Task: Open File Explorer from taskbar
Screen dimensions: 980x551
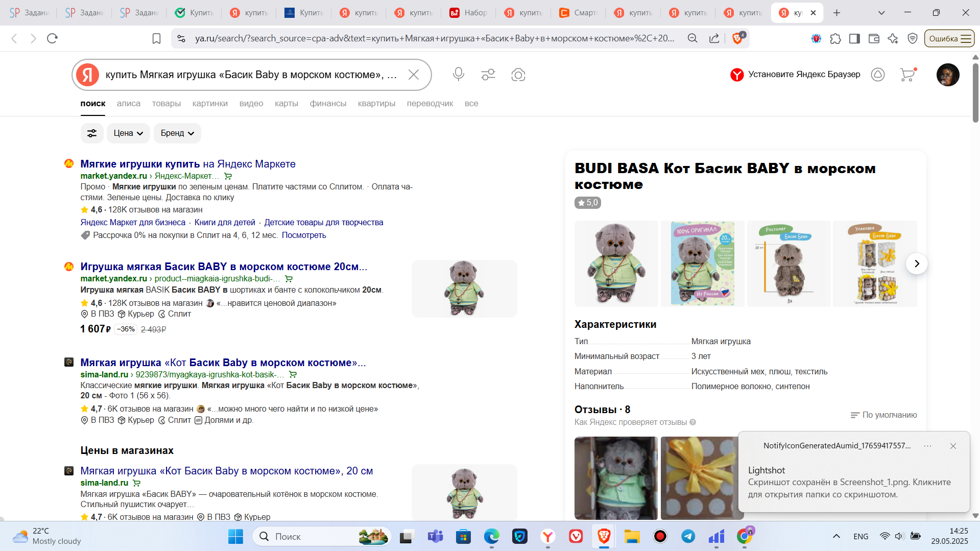Action: [632, 536]
